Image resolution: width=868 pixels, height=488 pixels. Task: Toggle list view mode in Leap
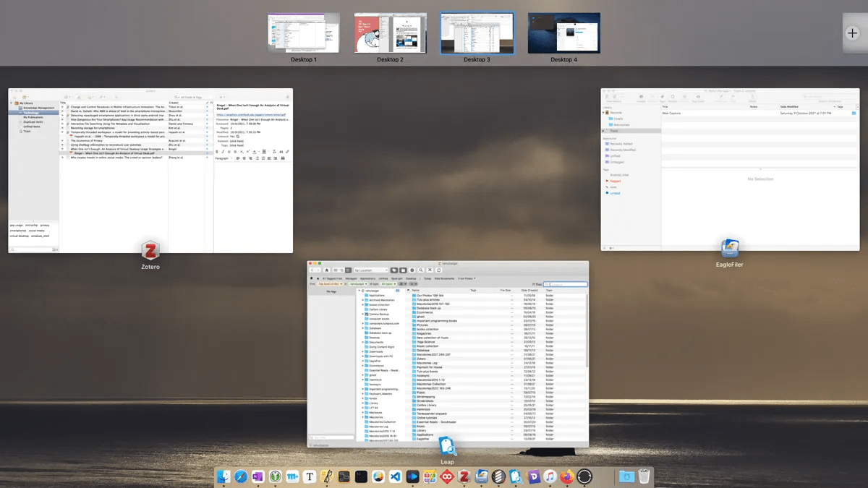click(336, 270)
